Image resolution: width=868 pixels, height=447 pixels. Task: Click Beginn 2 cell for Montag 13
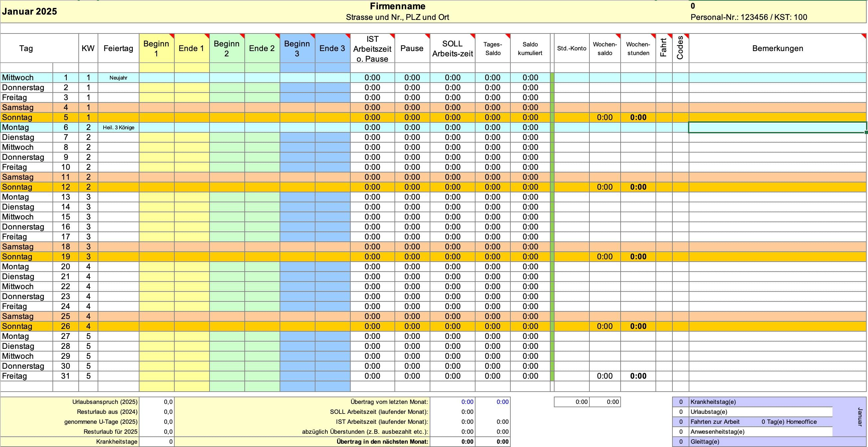227,197
